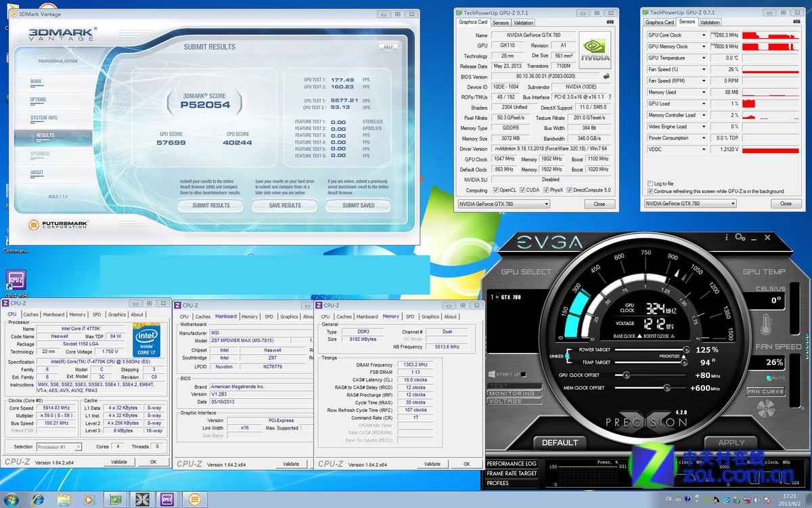Open graphics card selector in GPU-Z Graphics Card window
812x508 pixels.
pyautogui.click(x=503, y=204)
